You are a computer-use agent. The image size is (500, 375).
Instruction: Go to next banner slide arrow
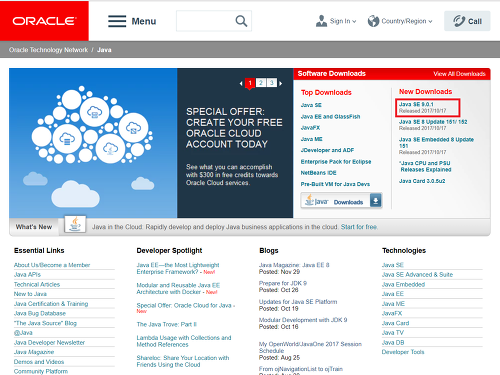[x=281, y=83]
